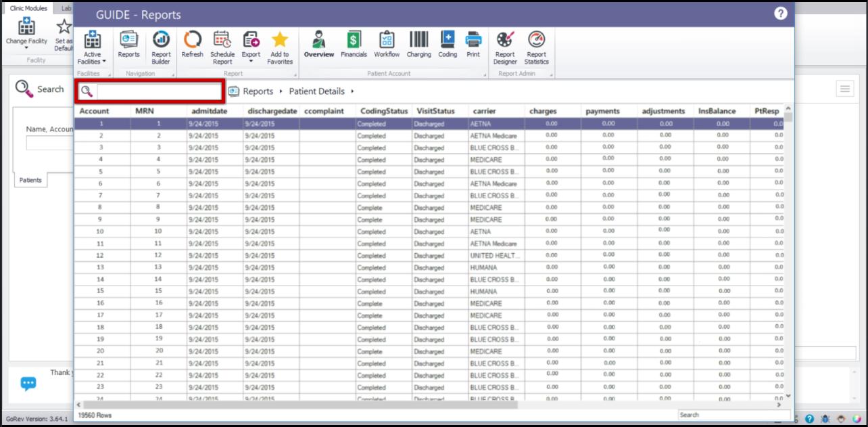The height and width of the screenshot is (427, 868).
Task: Sort by the Account column header
Action: 102,111
